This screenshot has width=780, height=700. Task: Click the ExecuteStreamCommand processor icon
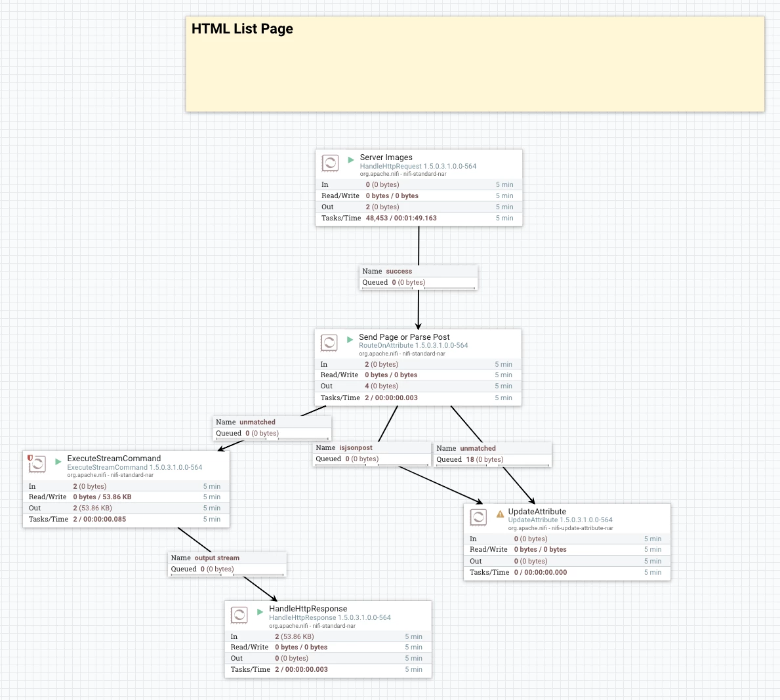[37, 464]
